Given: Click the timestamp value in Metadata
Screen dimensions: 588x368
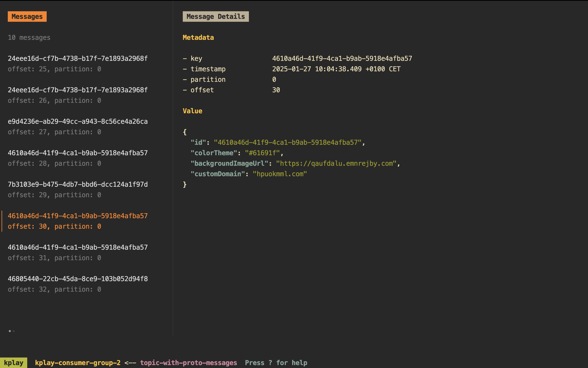Looking at the screenshot, I should click(336, 69).
